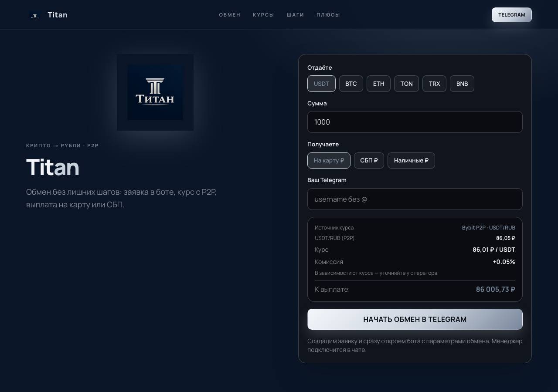Image resolution: width=558 pixels, height=392 pixels.
Task: Select BTC as the currency to give
Action: point(351,84)
